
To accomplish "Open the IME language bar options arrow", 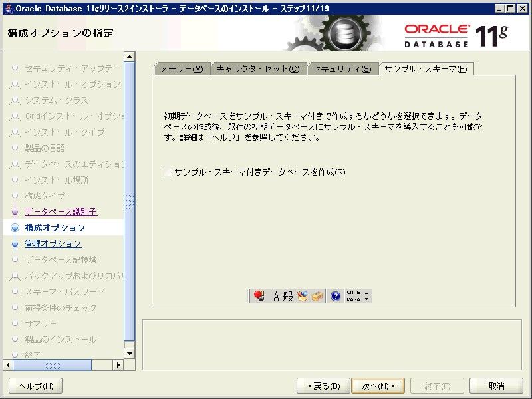I will [x=366, y=299].
